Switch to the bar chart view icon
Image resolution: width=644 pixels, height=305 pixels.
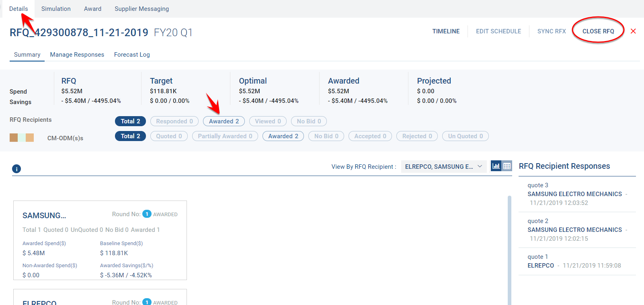point(496,166)
